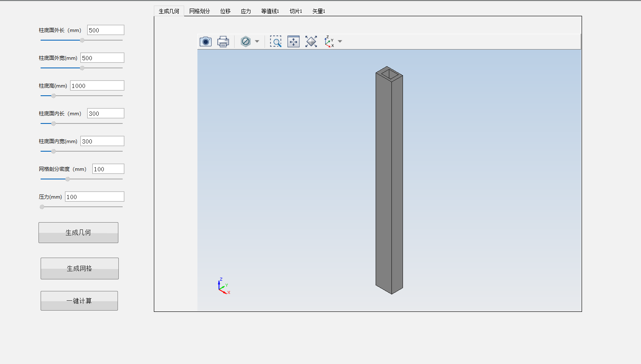Click the XYZ coordinate triad in the viewport
641x364 pixels.
point(223,286)
